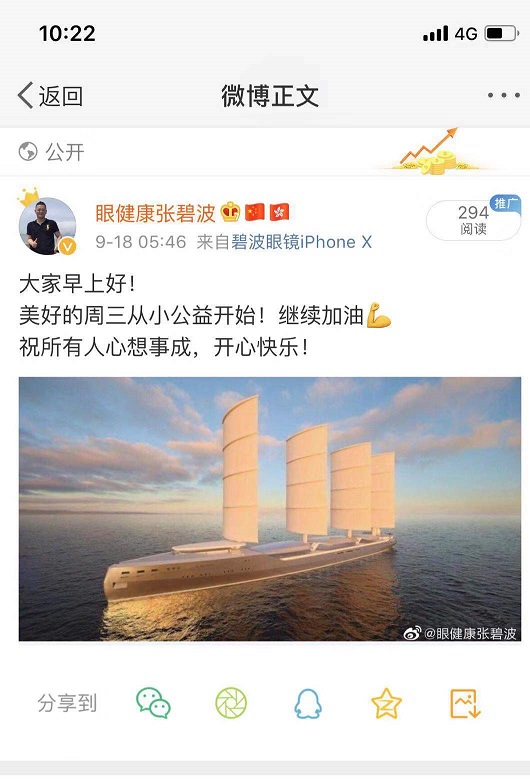This screenshot has width=530, height=779.
Task: Share post to WeChat
Action: (153, 702)
